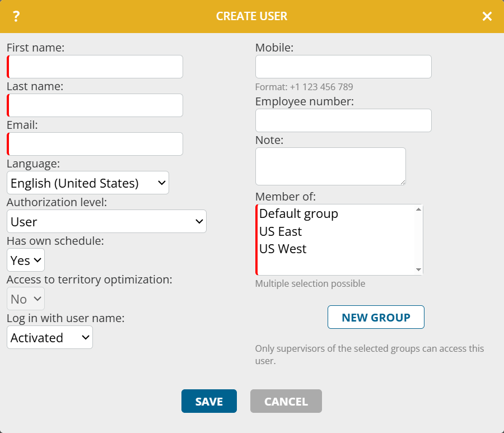Close the Create User dialog
The image size is (504, 433).
pos(487,16)
